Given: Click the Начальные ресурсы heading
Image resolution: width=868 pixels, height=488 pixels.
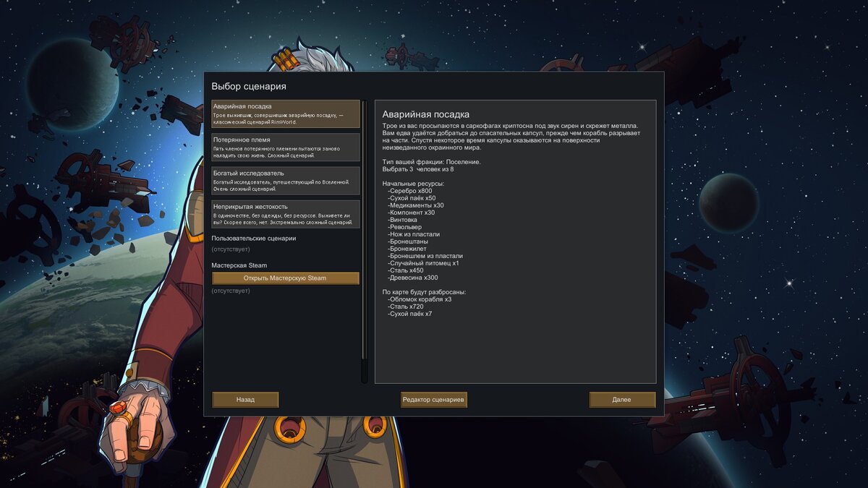Looking at the screenshot, I should 413,184.
